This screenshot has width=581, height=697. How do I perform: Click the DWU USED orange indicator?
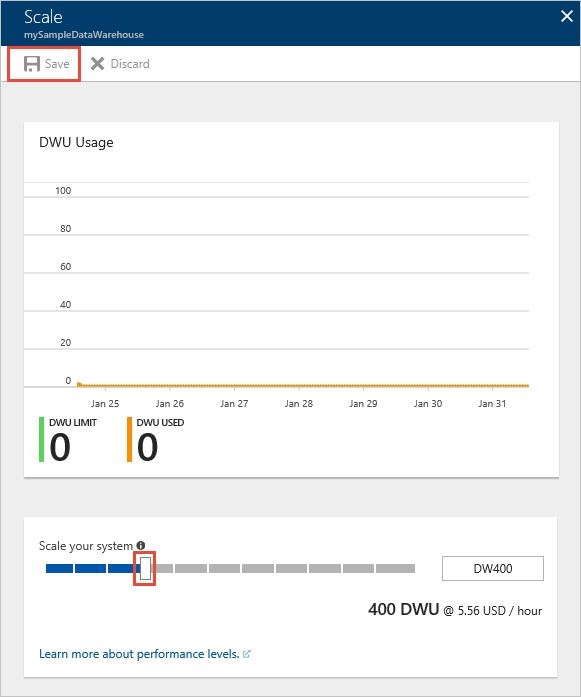(129, 439)
